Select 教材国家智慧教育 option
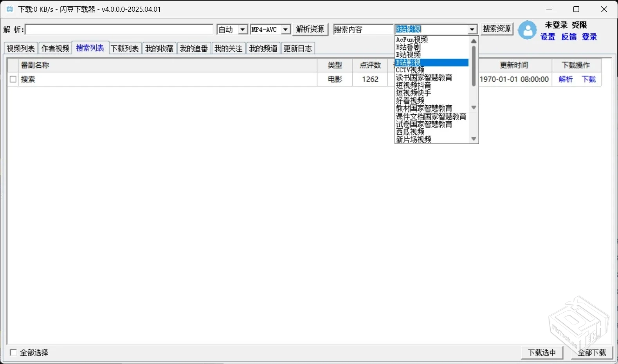 424,108
